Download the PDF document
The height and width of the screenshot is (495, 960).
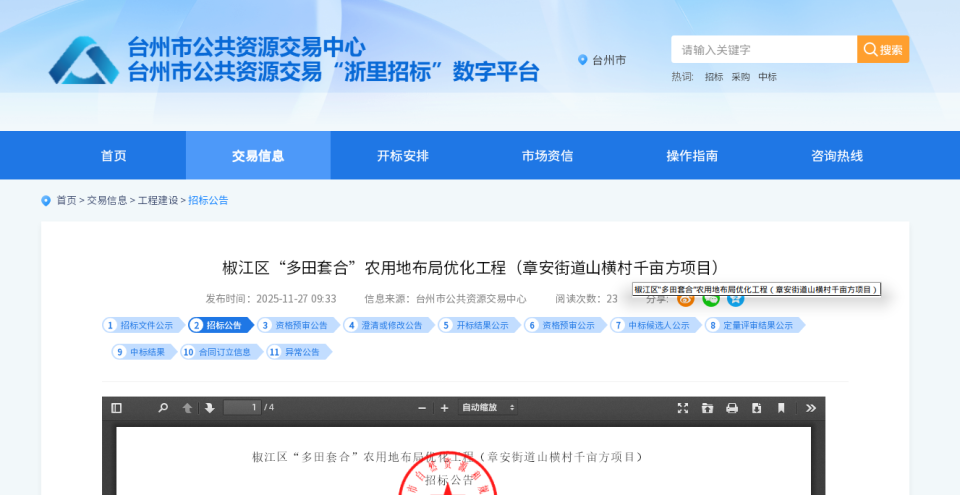[x=757, y=408]
